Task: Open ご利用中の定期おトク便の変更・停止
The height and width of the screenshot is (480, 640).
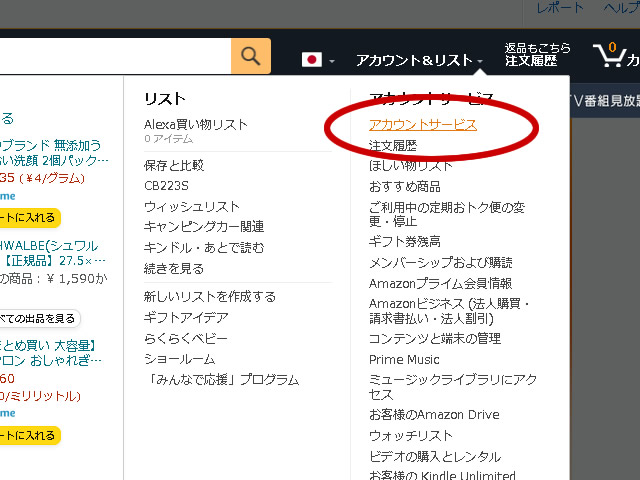Action: 447,214
